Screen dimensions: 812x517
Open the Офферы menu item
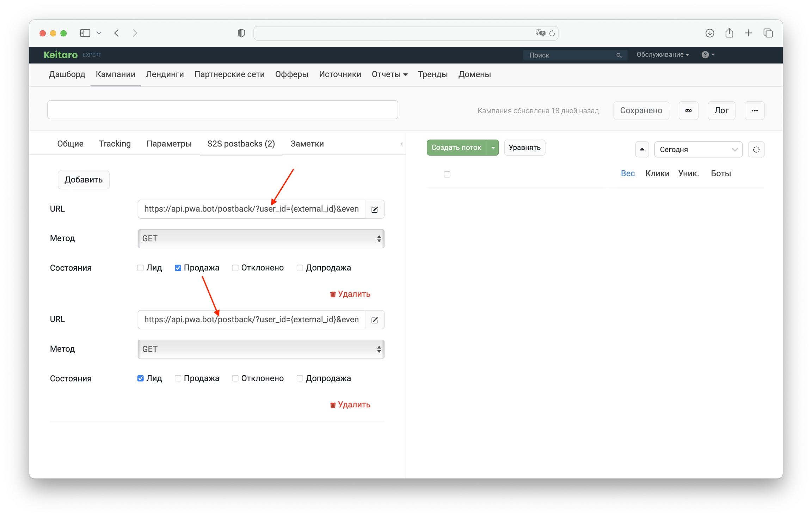(291, 74)
